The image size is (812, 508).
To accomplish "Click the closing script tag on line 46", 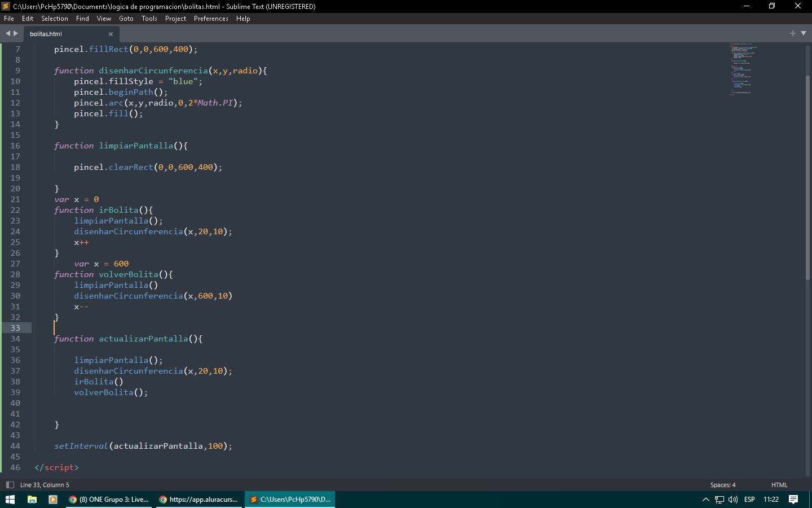I will (56, 467).
